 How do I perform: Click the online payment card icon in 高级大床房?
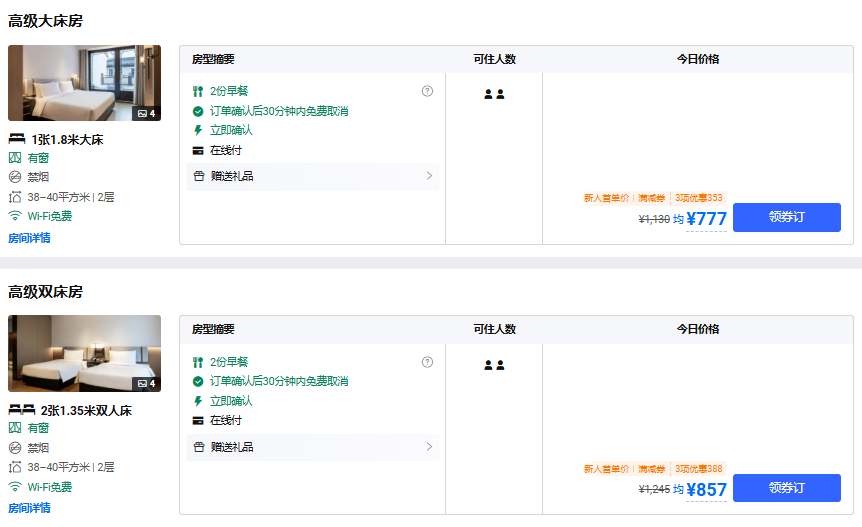[198, 151]
